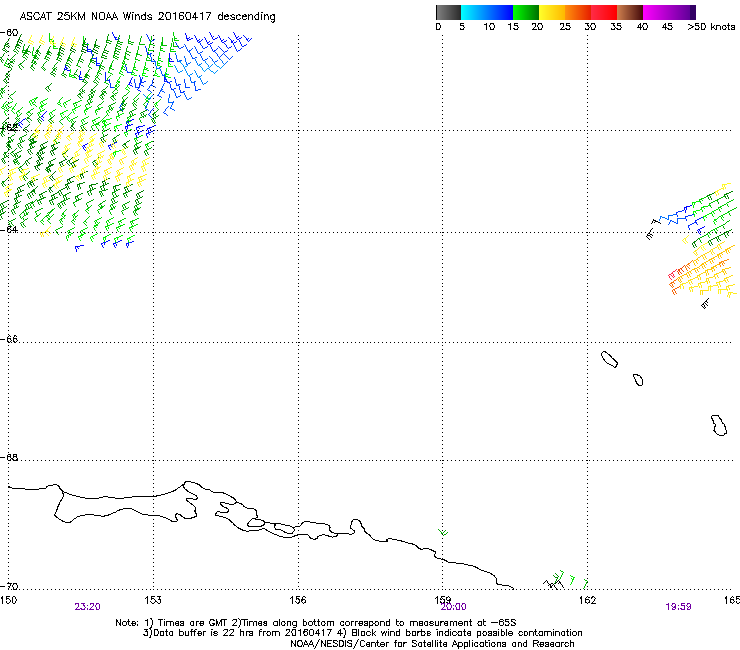Click the red 30-35 knots legend band
The image size is (740, 650).
click(x=604, y=12)
